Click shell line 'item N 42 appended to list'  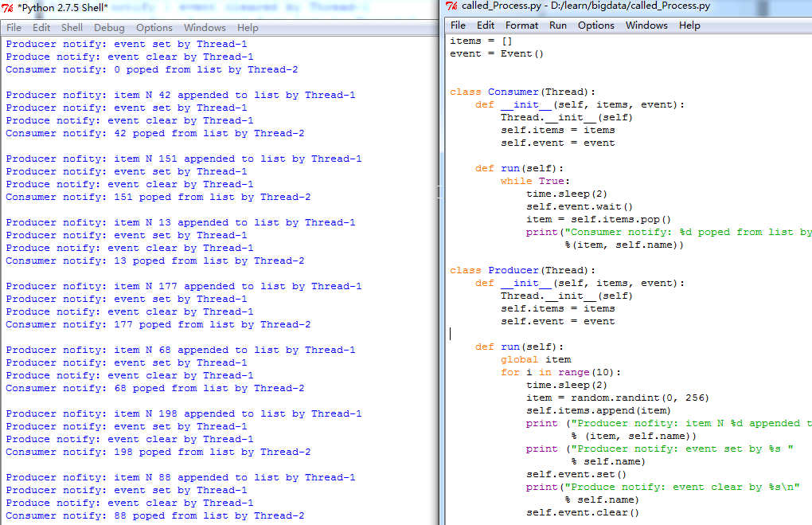[181, 95]
